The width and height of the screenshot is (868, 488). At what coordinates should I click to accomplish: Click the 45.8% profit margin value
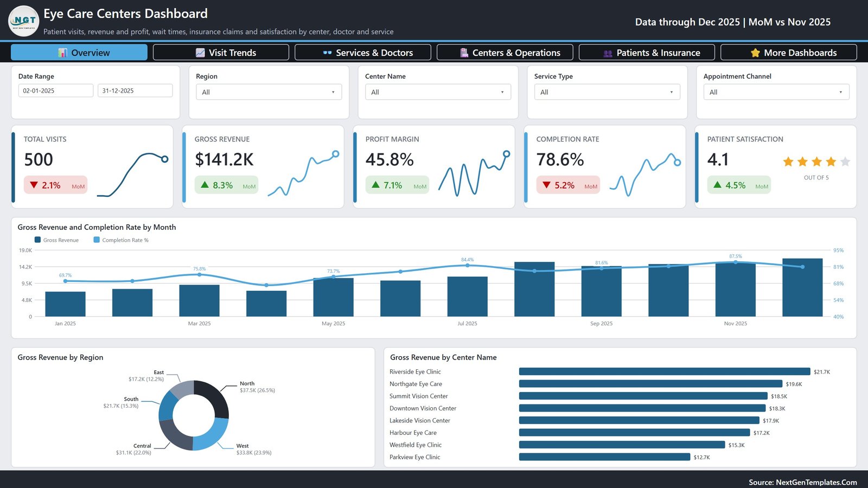390,159
